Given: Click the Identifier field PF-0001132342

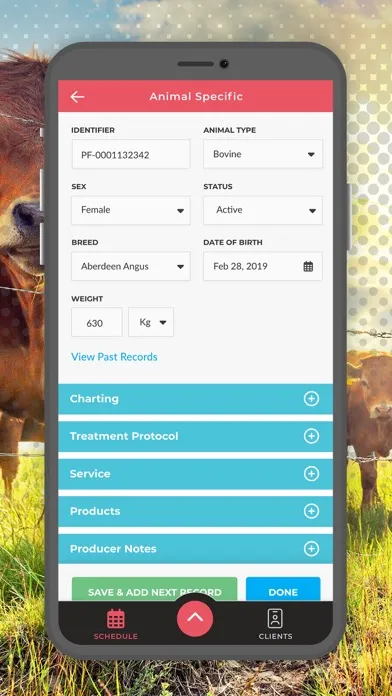Looking at the screenshot, I should [x=131, y=154].
